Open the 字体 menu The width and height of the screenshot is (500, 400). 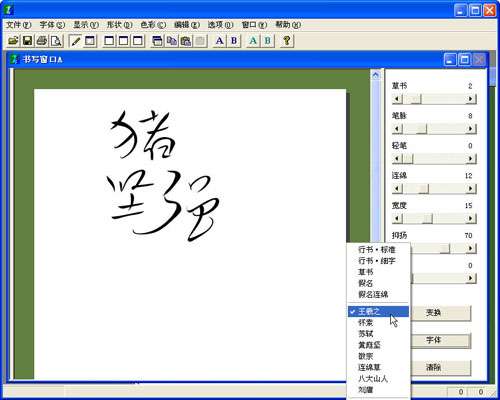click(52, 25)
